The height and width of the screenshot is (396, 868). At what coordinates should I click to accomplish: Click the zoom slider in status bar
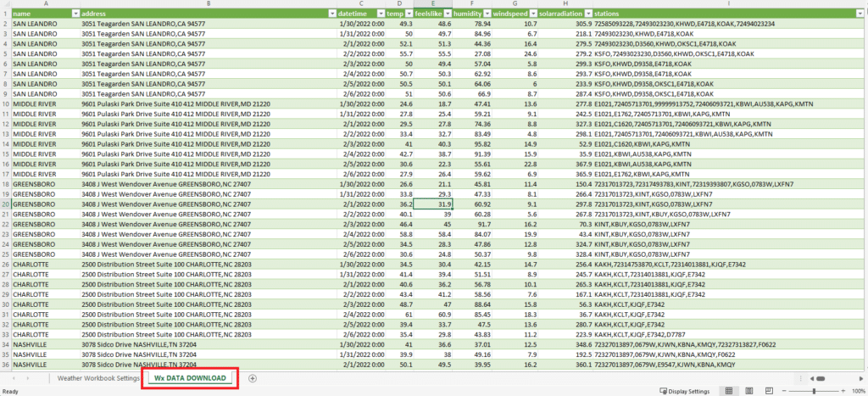814,391
